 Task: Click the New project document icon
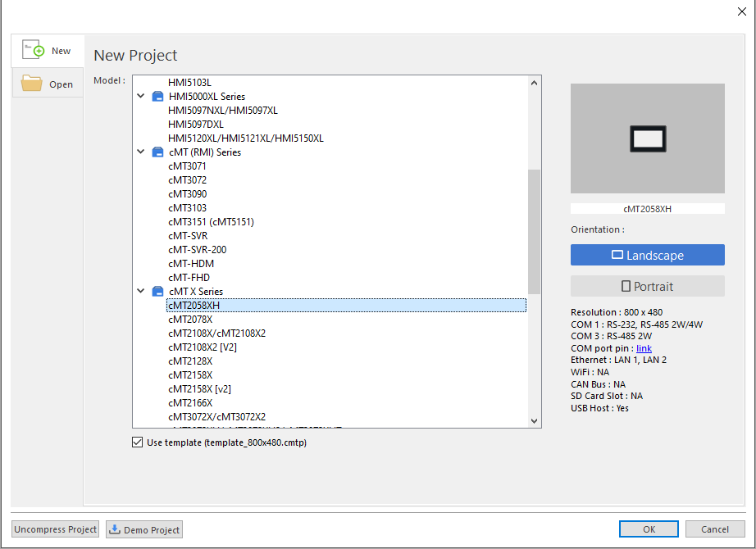tap(34, 50)
